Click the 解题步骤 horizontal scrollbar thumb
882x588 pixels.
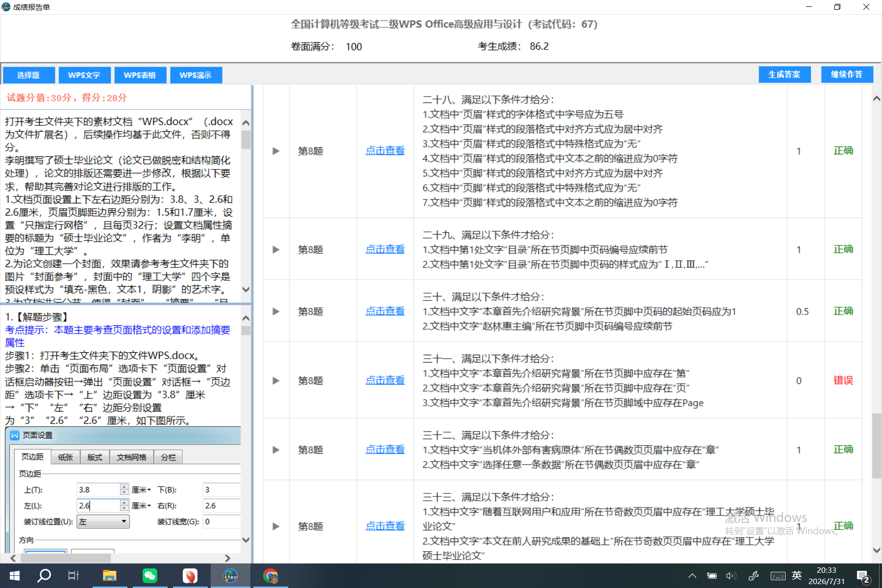pyautogui.click(x=65, y=558)
